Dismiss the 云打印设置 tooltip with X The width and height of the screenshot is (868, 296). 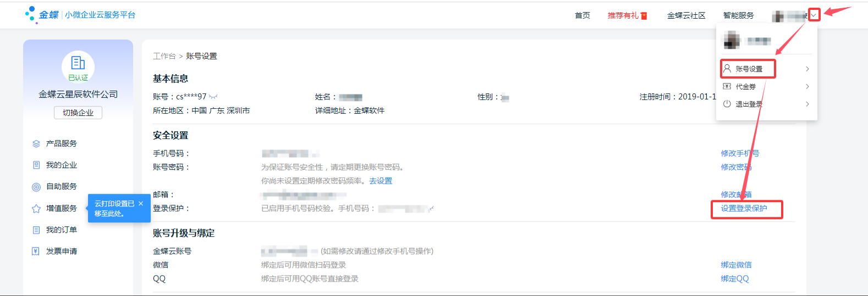141,204
